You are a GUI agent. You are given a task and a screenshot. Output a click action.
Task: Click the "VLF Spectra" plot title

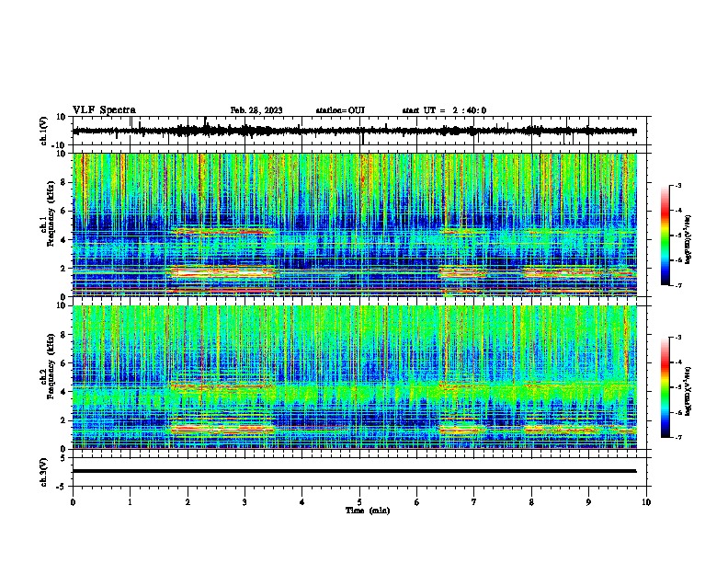click(x=104, y=110)
